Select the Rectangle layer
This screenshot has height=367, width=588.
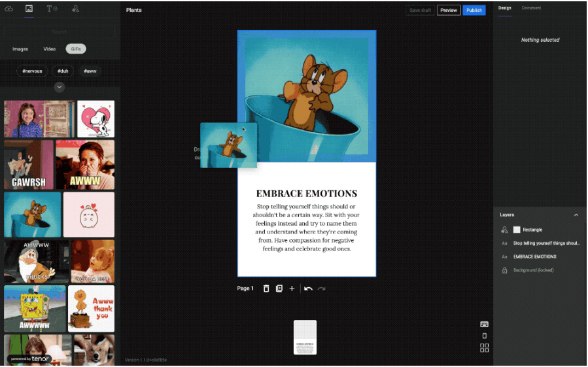click(540, 230)
